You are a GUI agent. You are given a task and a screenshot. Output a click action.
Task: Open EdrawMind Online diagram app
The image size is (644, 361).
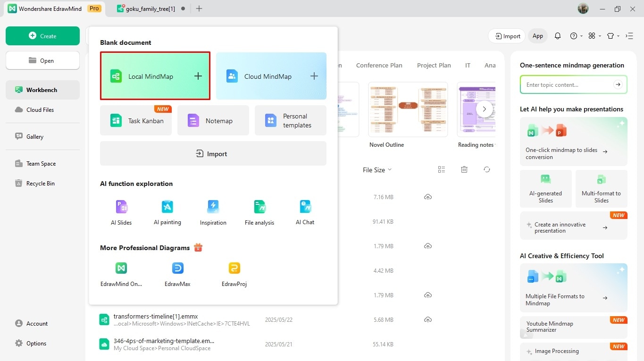point(121,275)
